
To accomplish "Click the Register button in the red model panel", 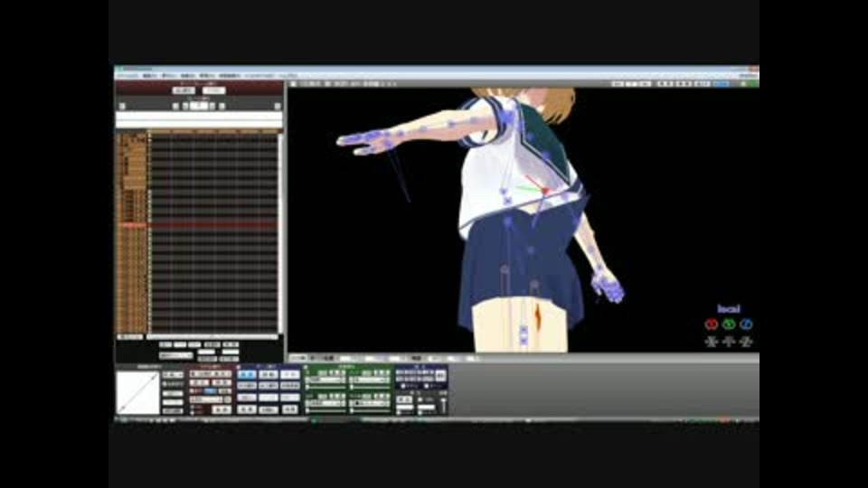I will [222, 410].
